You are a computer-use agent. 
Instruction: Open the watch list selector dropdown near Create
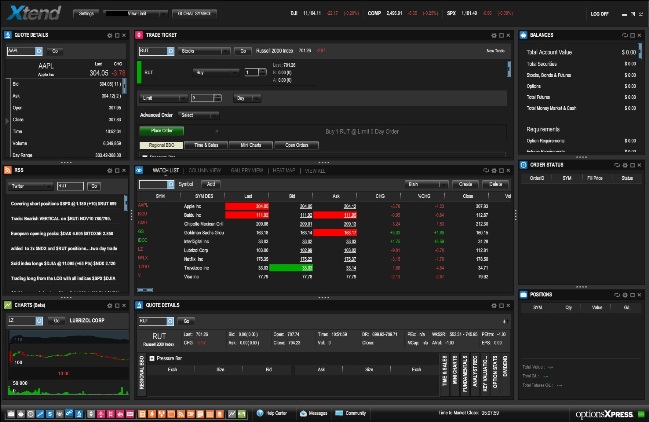pyautogui.click(x=426, y=184)
